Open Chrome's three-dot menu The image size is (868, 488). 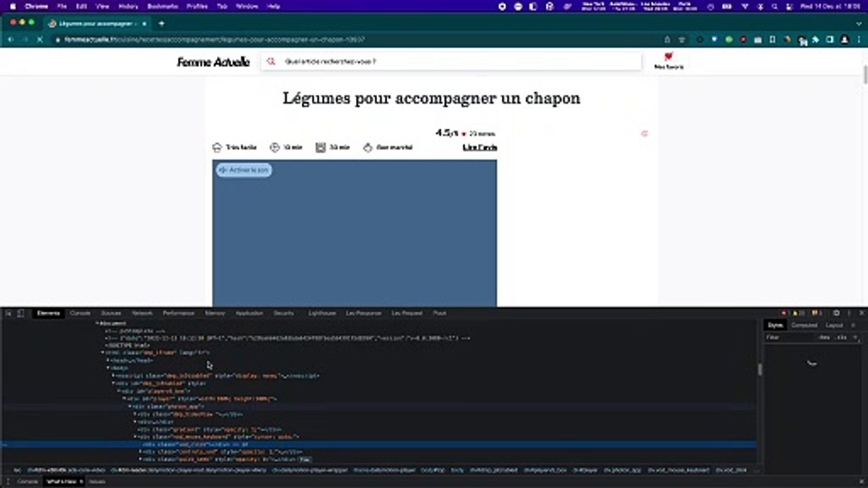click(859, 39)
